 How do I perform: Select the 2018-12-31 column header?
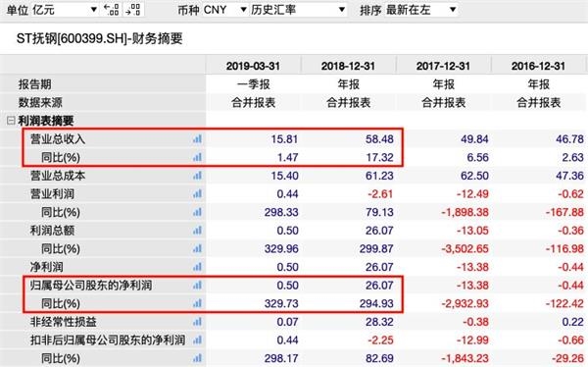348,66
